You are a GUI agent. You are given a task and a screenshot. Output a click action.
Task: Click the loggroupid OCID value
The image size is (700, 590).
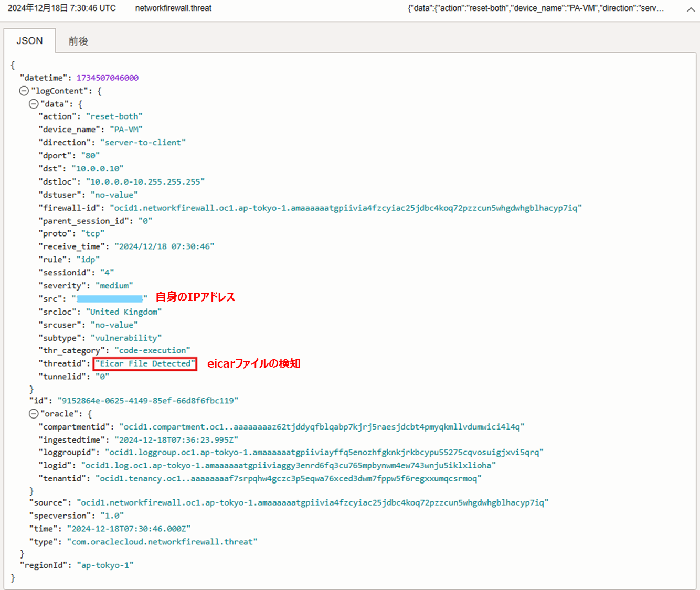pos(324,452)
